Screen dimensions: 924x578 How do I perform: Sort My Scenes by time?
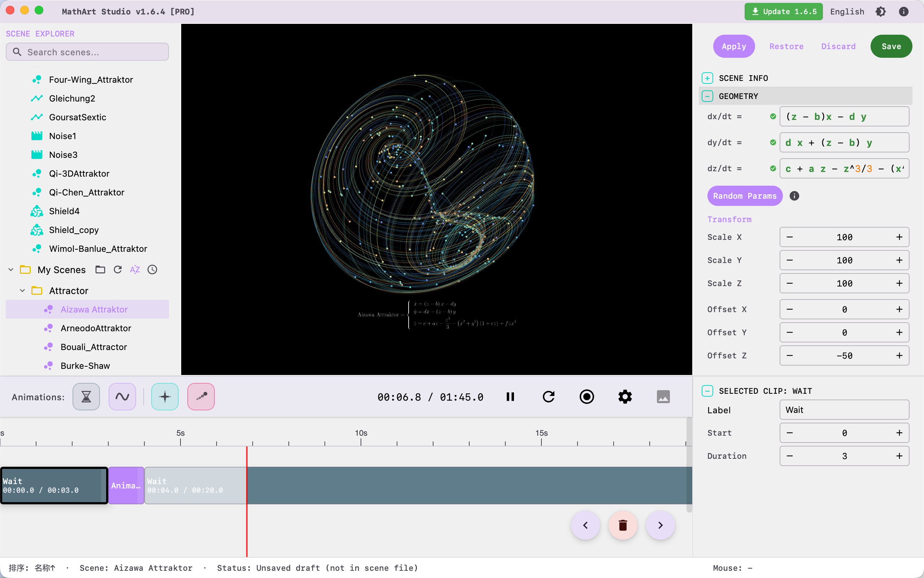(x=152, y=270)
